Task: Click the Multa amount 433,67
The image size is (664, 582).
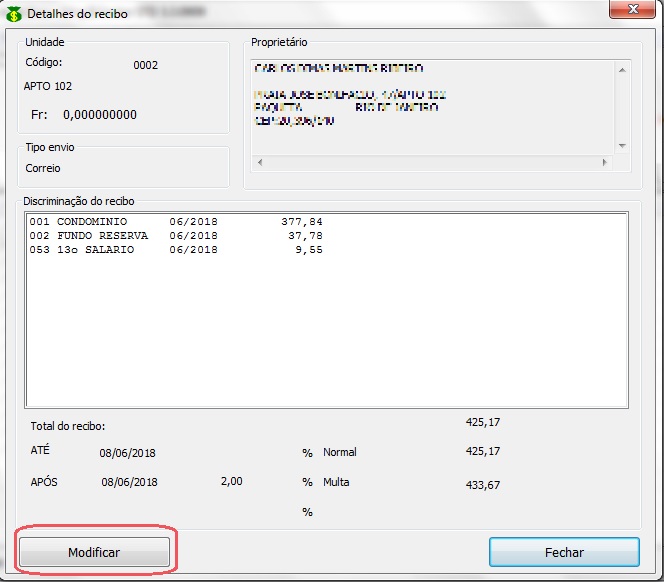Action: click(483, 485)
